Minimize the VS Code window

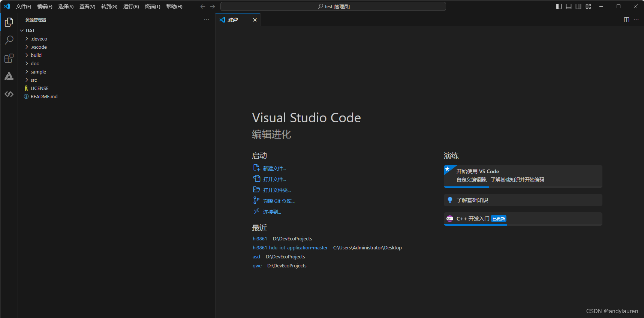pos(601,6)
